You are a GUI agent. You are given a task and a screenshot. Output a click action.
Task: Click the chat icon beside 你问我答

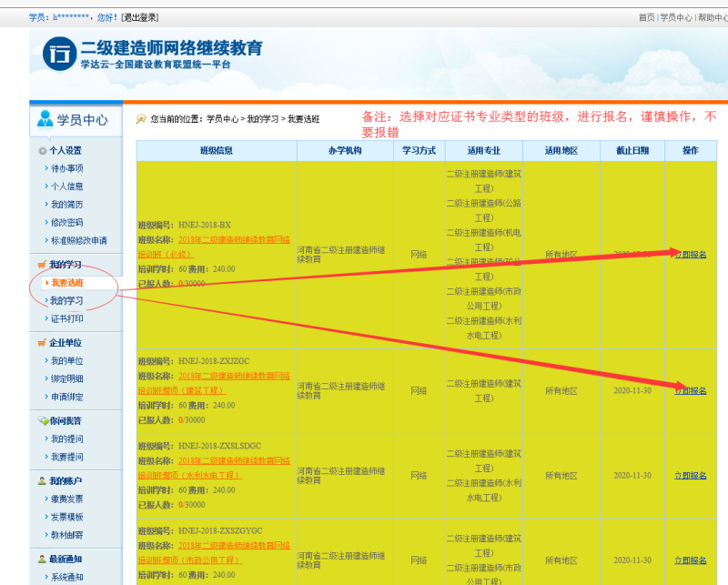[x=42, y=421]
